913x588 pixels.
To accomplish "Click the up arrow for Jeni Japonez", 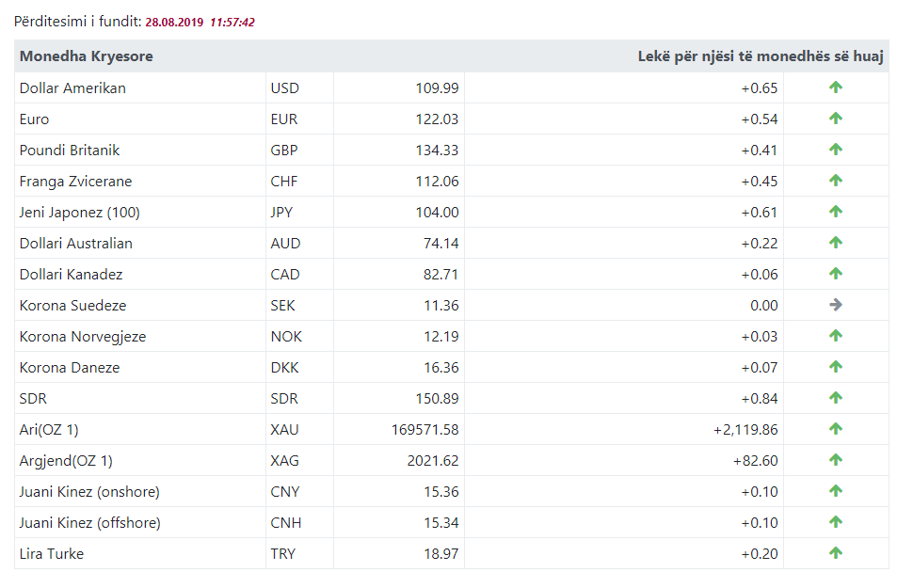I will tap(836, 212).
